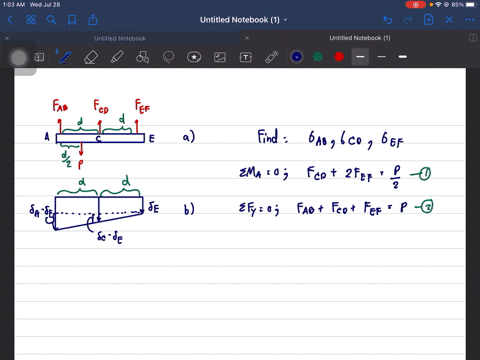The image size is (480, 360).
Task: Switch to the Untitled Notebook tab
Action: (x=120, y=38)
